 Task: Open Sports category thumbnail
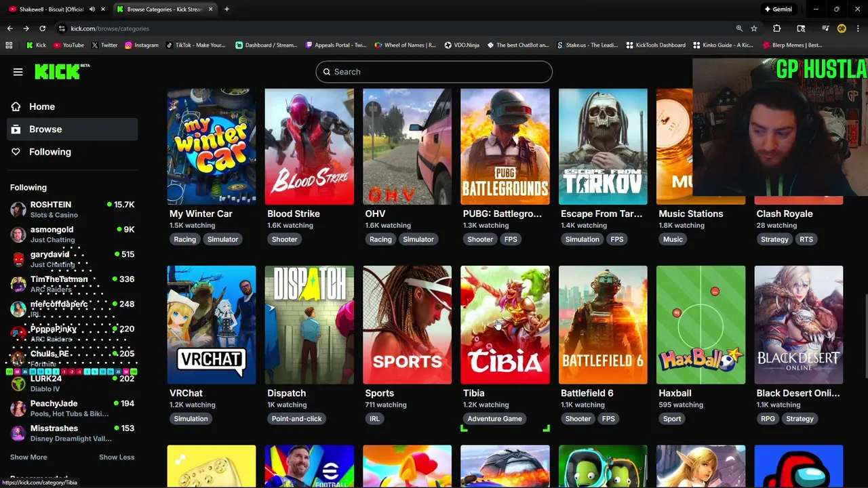coord(407,325)
